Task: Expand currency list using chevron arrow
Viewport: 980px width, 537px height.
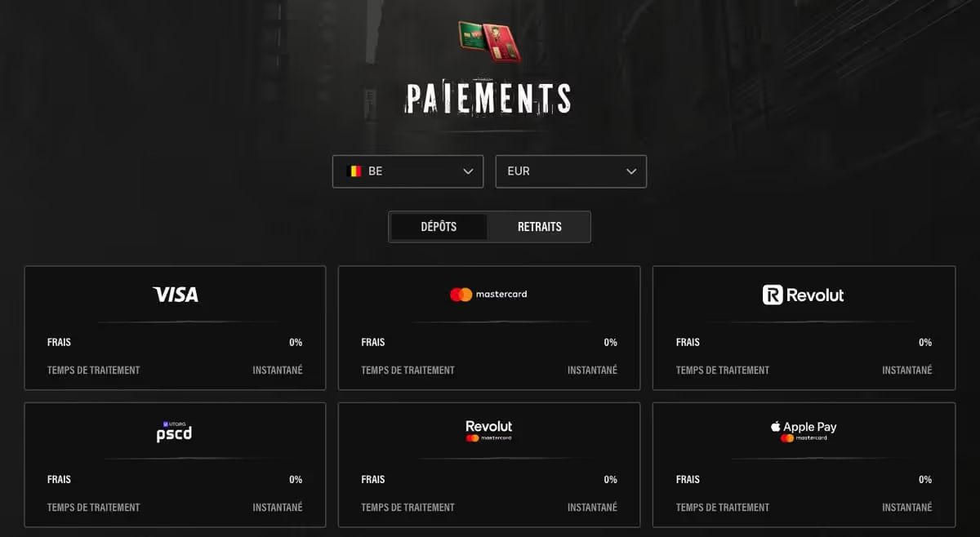Action: 631,171
